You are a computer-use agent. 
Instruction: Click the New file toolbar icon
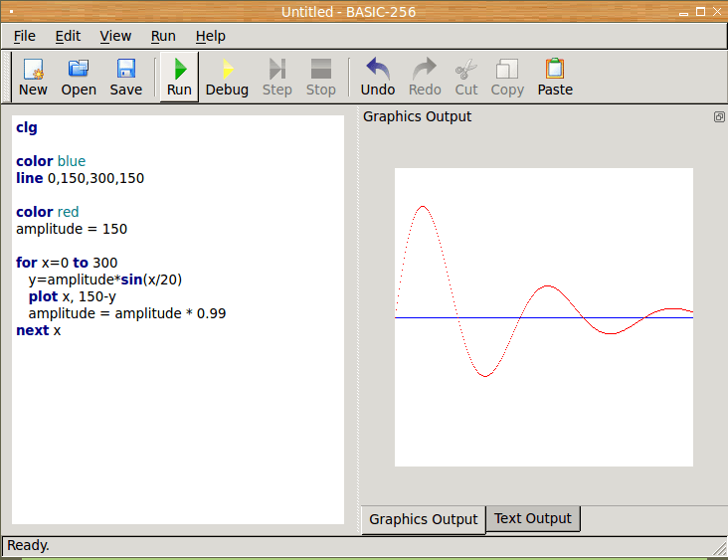coord(33,77)
